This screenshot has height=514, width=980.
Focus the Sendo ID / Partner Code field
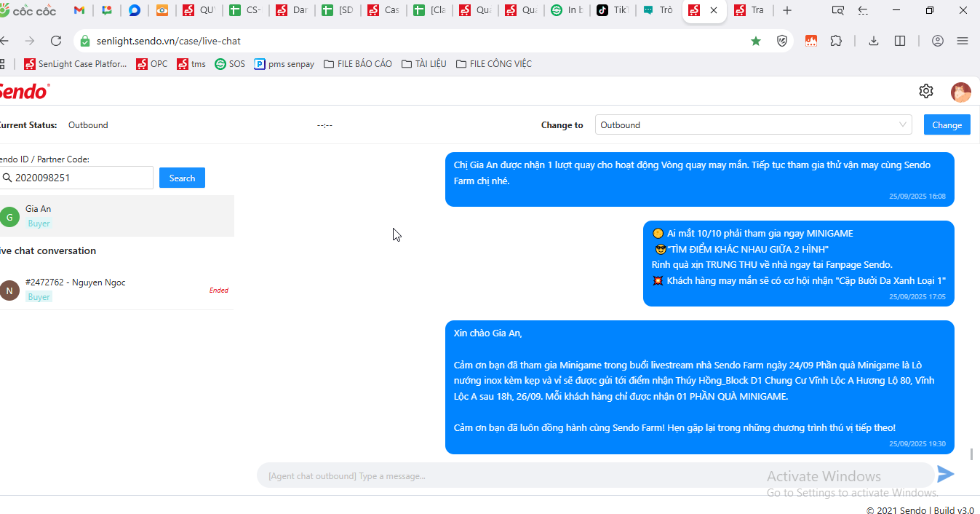76,178
